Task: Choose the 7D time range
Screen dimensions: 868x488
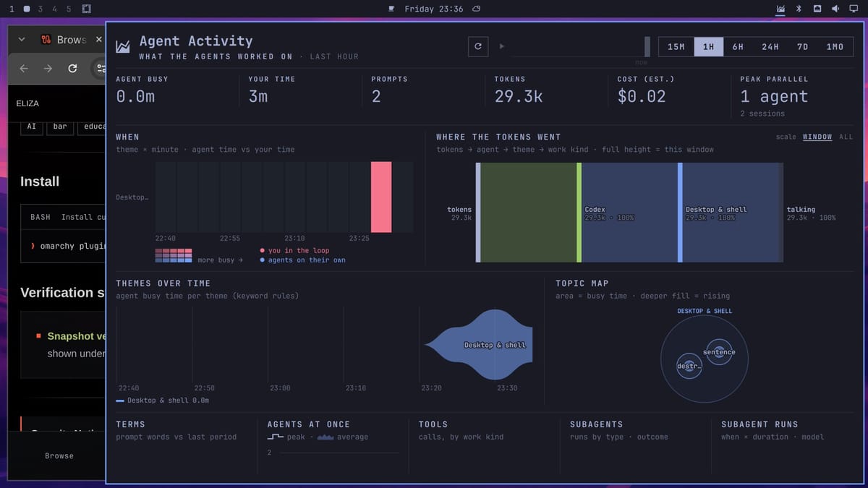Action: [802, 46]
